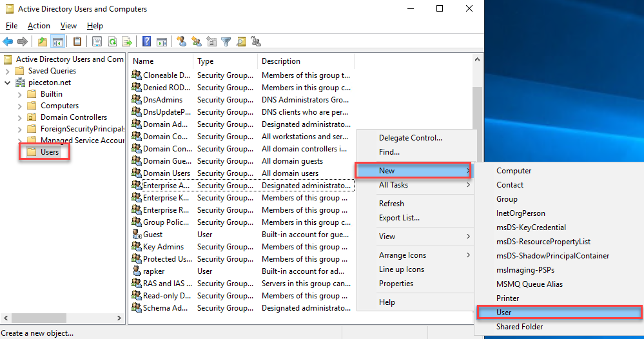Viewport: 644px width, 339px height.
Task: Open the File menu
Action: click(12, 25)
